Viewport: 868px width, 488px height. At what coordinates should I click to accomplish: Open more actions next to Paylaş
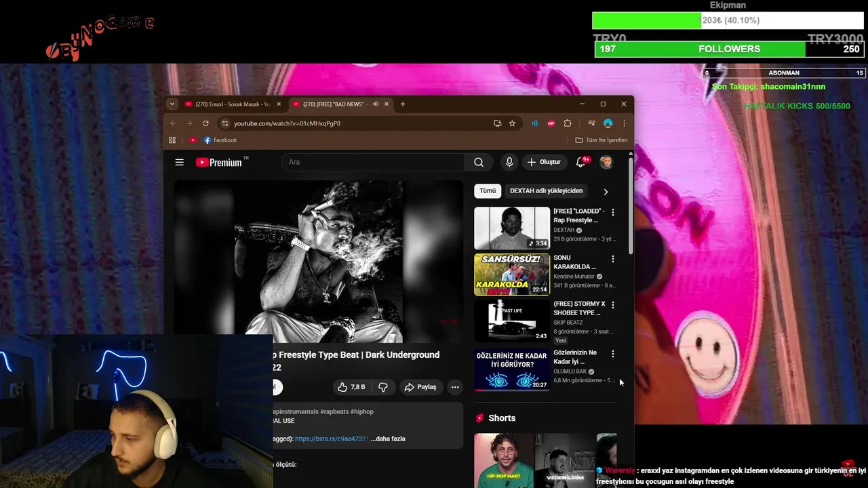455,387
